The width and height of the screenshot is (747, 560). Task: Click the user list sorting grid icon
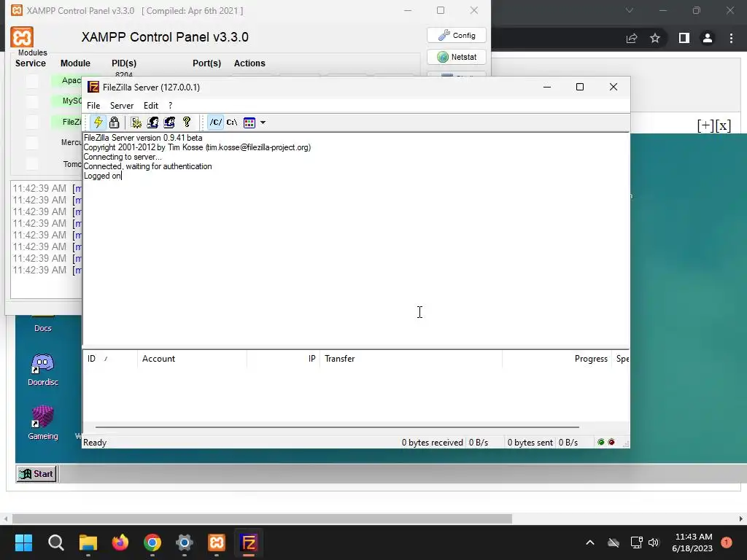(x=249, y=122)
